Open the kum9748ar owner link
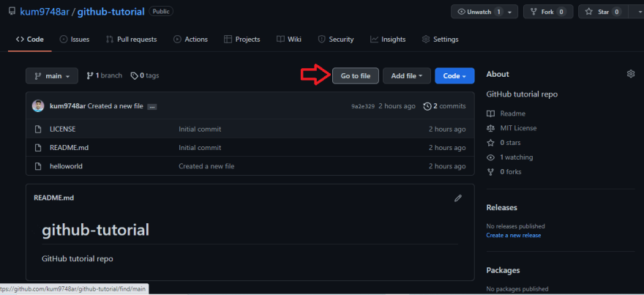Viewport: 644px width, 295px height. [x=43, y=12]
